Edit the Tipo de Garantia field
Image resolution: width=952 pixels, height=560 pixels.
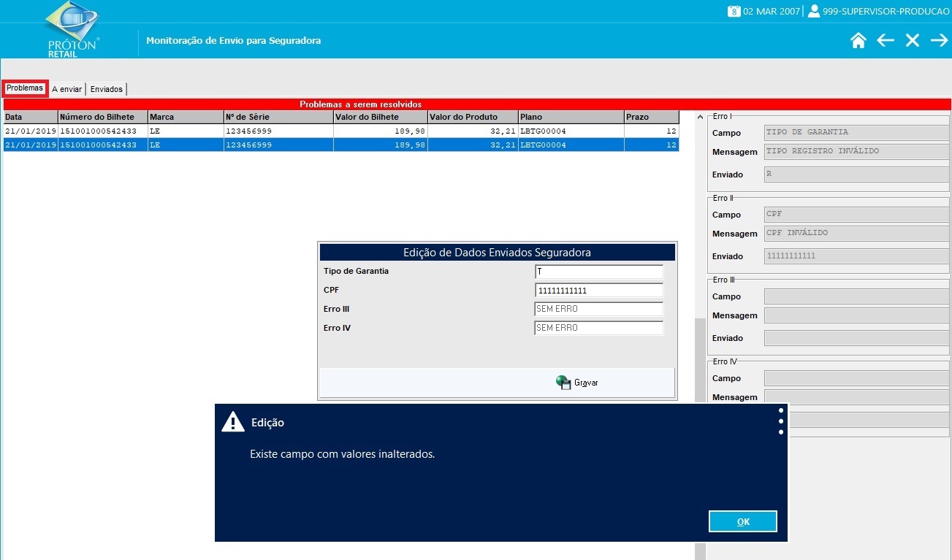tap(598, 272)
